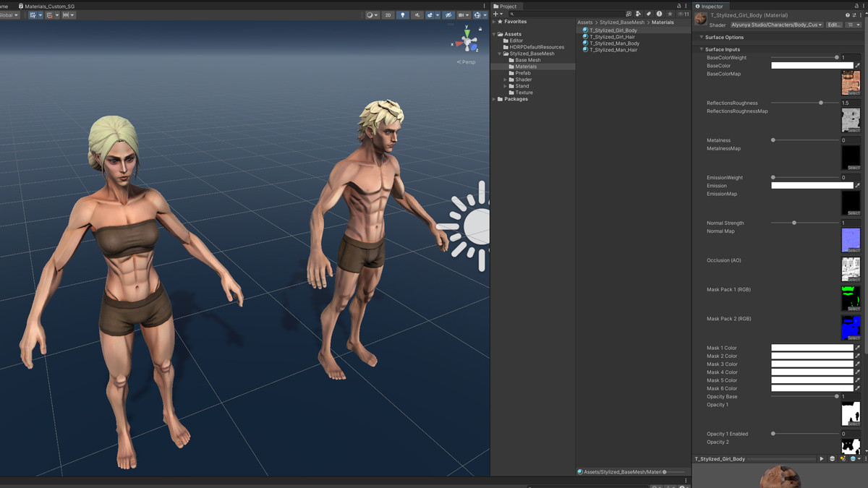Toggle 2D view mode in Scene toolbar
Viewport: 868px width, 488px height.
click(388, 14)
